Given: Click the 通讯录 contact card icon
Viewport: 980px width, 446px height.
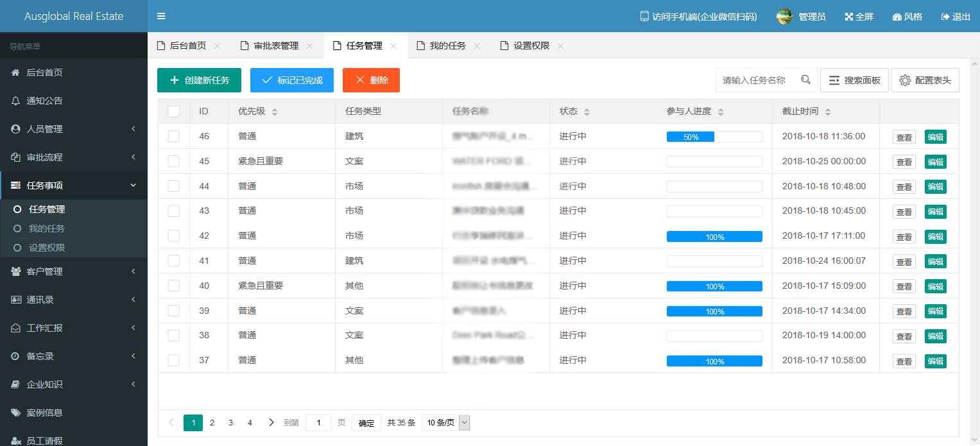Looking at the screenshot, I should 15,300.
